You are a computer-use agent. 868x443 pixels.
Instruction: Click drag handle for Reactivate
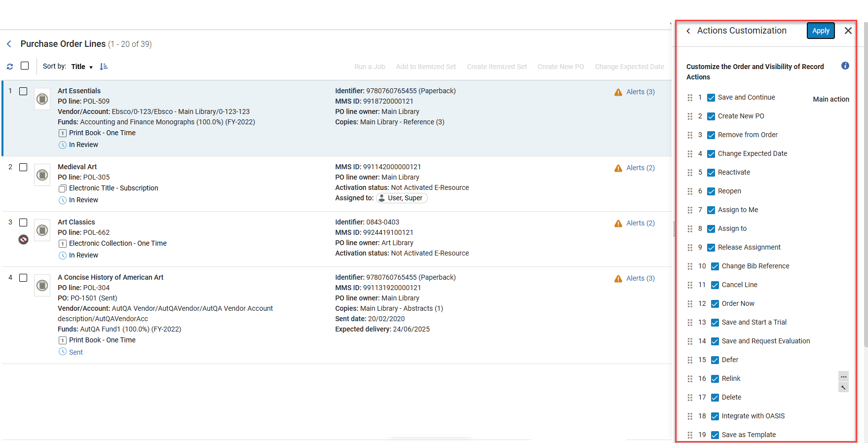click(x=690, y=173)
